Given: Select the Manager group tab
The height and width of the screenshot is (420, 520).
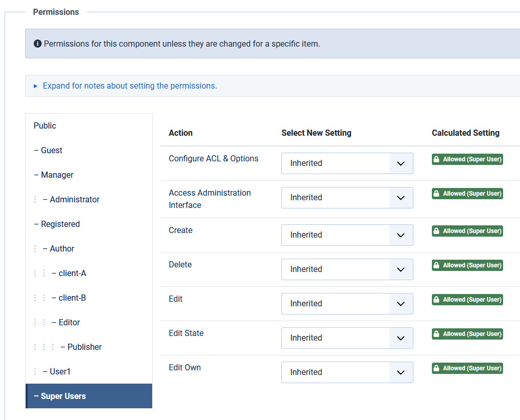Looking at the screenshot, I should tap(57, 175).
